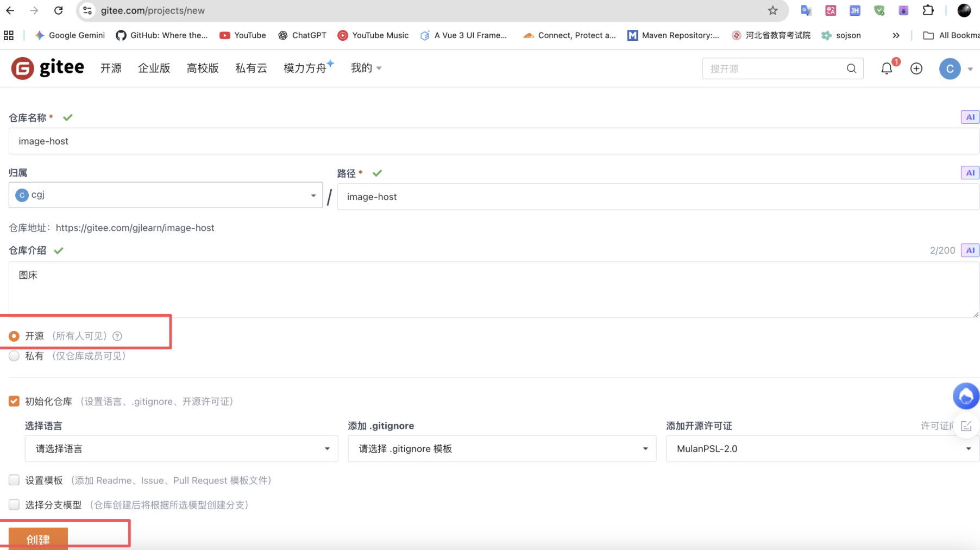
Task: Click the browser back arrow
Action: (10, 10)
